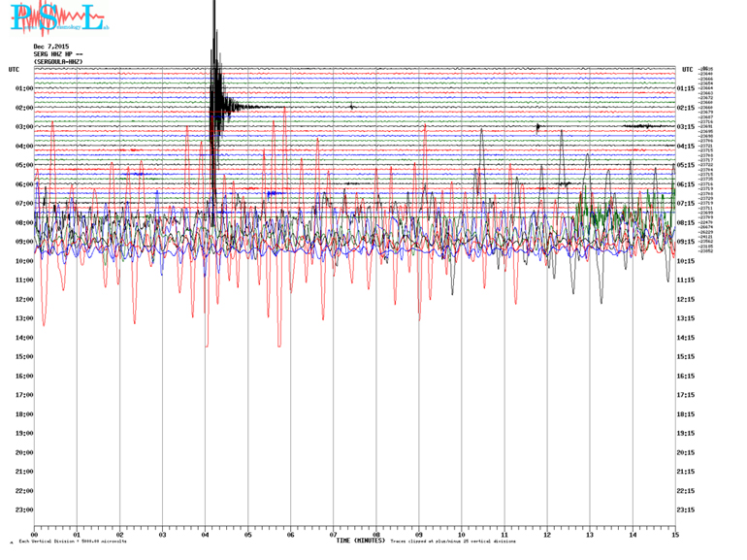Click the 15 minute tick on bottom axis

tap(674, 535)
